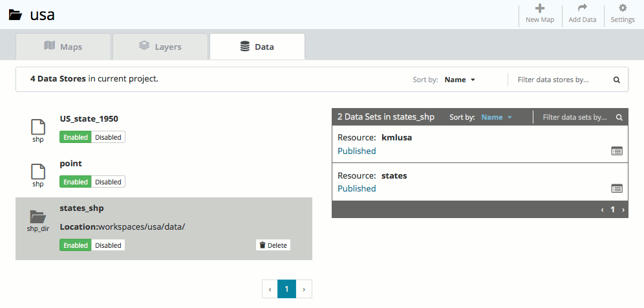Open data stores Sort by Name dropdown
The width and height of the screenshot is (644, 308).
(x=460, y=80)
